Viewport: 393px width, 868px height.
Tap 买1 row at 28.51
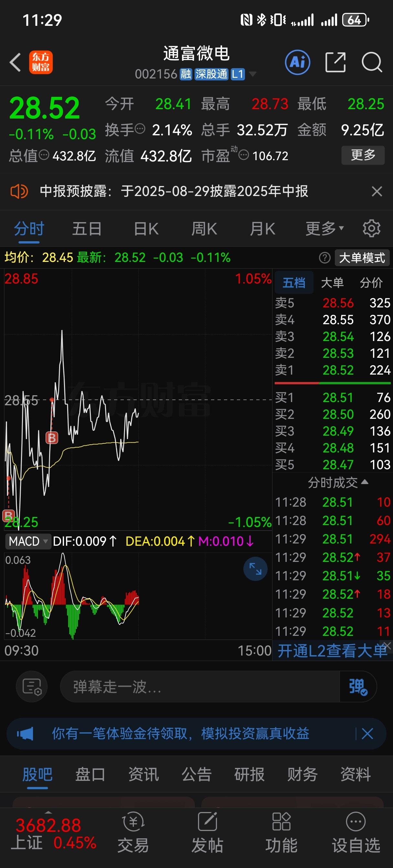[x=333, y=398]
